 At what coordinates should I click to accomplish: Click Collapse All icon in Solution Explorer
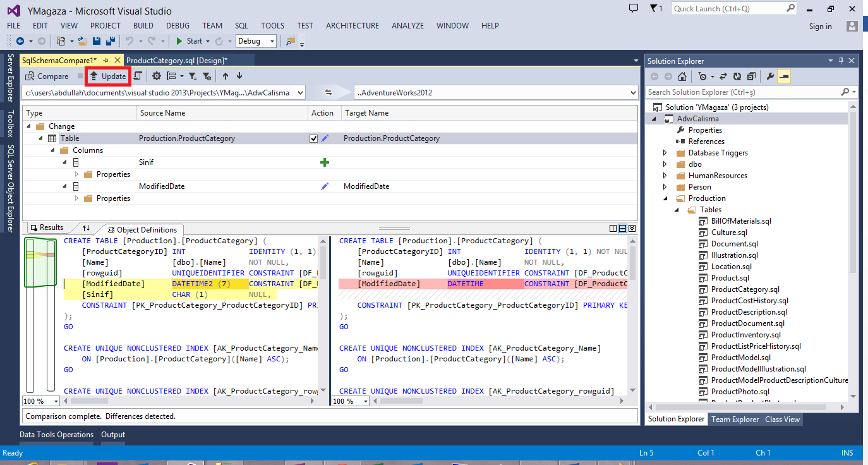(x=751, y=76)
